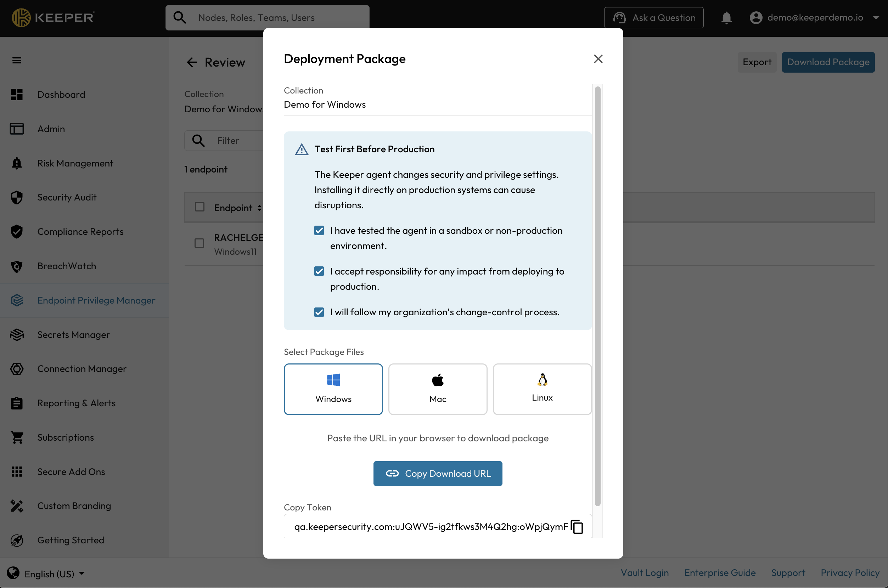This screenshot has height=588, width=888.
Task: Uncheck the tested in sandbox checkbox
Action: [x=319, y=230]
